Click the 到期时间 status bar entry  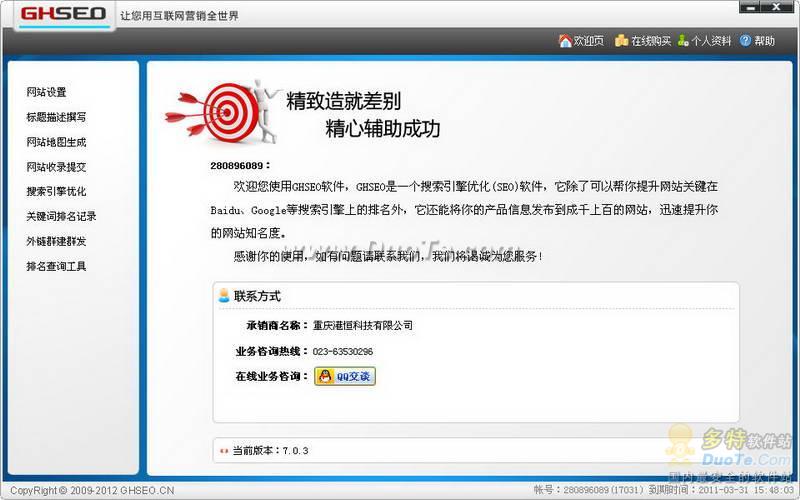click(x=720, y=490)
